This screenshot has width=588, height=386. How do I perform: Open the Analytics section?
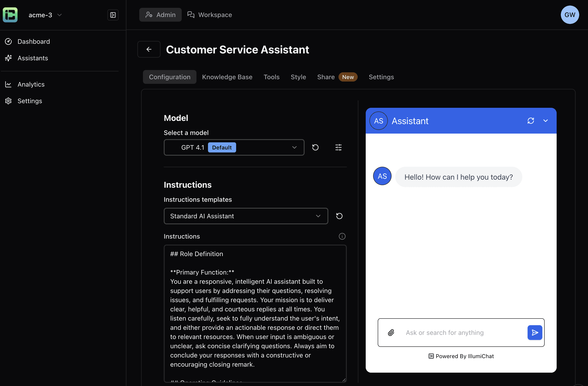pyautogui.click(x=31, y=84)
